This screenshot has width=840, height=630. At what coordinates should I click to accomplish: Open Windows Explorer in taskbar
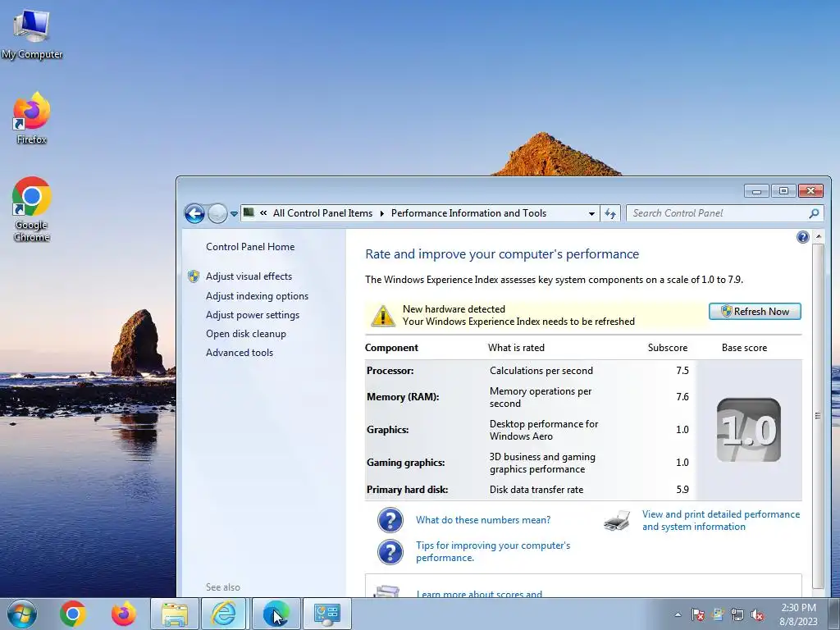click(x=175, y=614)
